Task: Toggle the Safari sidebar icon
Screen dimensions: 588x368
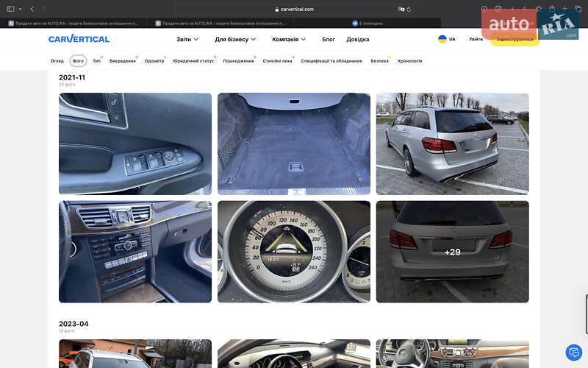Action: coord(10,9)
